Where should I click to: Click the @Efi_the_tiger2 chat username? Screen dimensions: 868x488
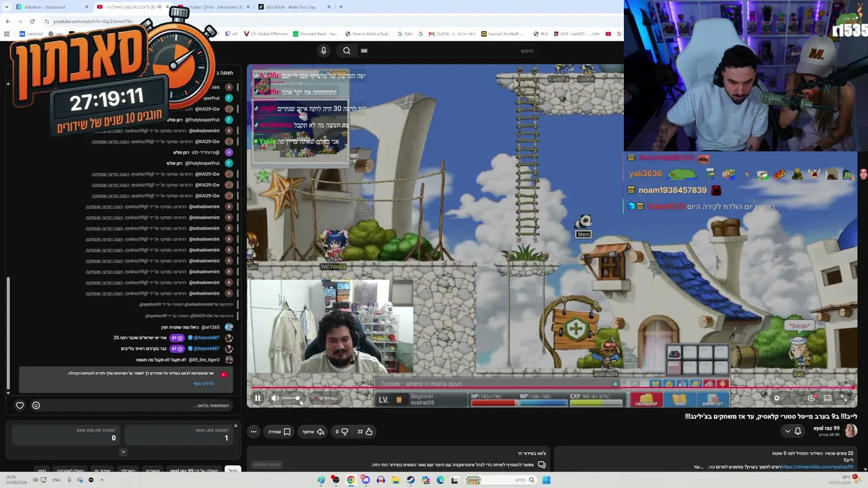coord(203,360)
